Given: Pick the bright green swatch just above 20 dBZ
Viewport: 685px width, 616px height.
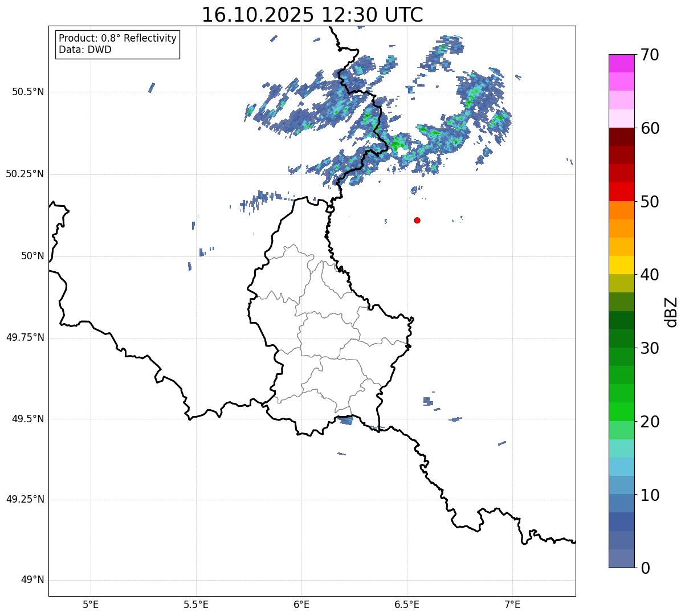Looking at the screenshot, I should coord(622,412).
